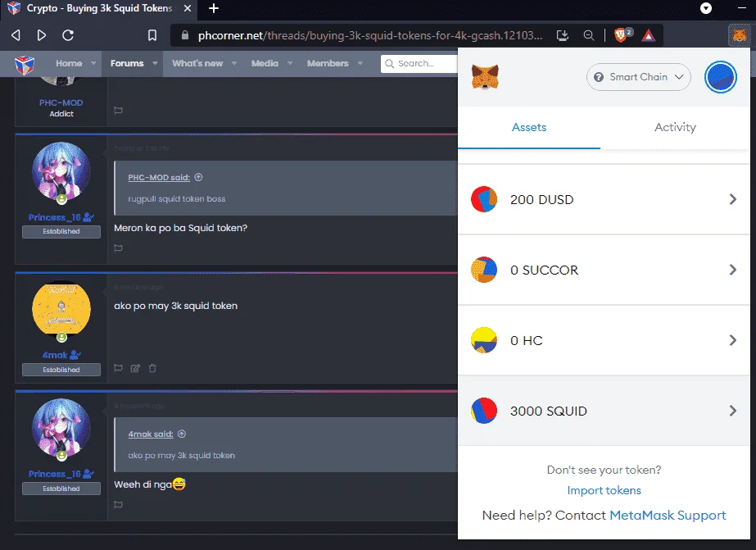Viewport: 756px width, 550px height.
Task: Click the SUCCOR token icon
Action: [x=484, y=270]
